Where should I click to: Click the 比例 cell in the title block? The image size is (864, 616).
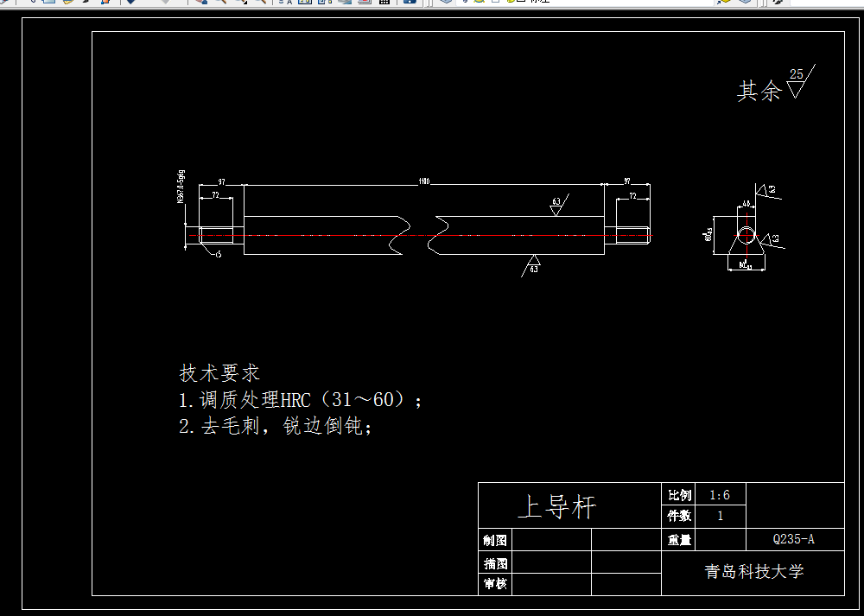[679, 495]
